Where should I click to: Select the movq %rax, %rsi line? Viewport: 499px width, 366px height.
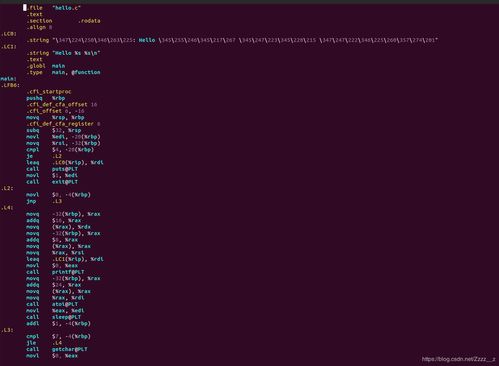pyautogui.click(x=55, y=253)
